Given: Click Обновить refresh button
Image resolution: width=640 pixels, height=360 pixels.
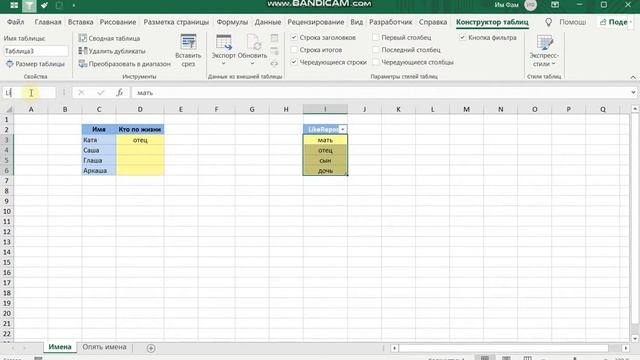Looking at the screenshot, I should pyautogui.click(x=252, y=50).
